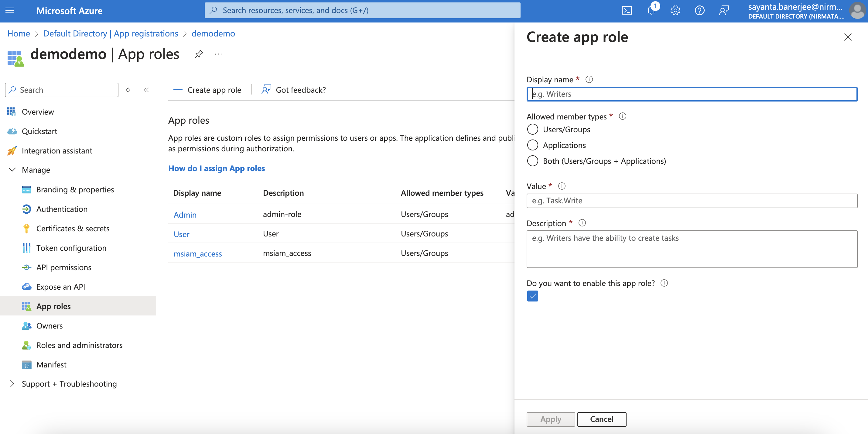This screenshot has width=868, height=434.
Task: Open the feedback icon in the top bar
Action: point(724,10)
